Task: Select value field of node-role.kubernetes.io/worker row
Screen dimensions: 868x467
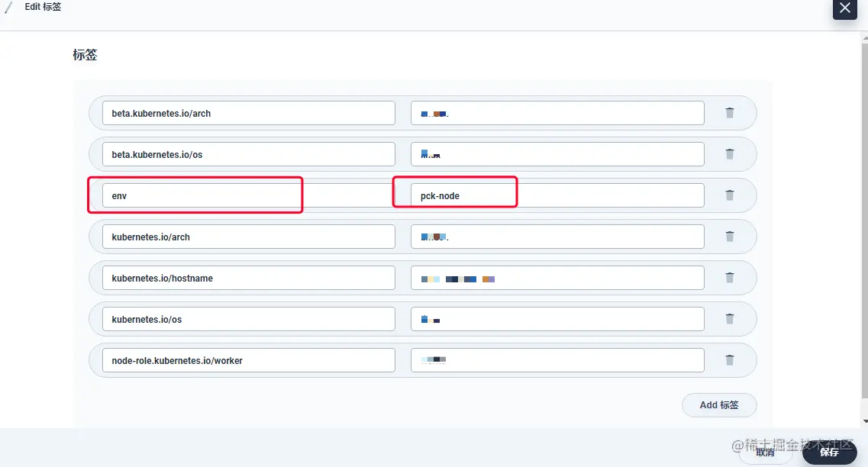Action: pyautogui.click(x=557, y=360)
